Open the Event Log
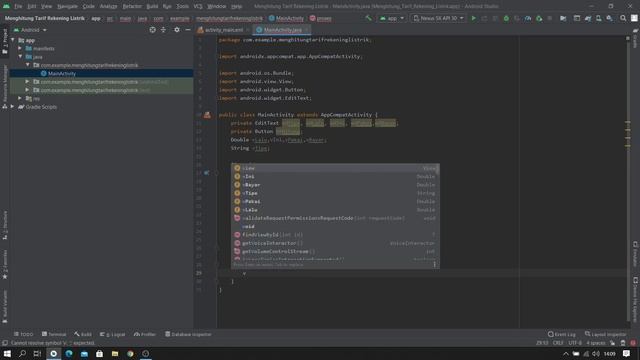Viewport: 640px width, 360px height. (562, 334)
